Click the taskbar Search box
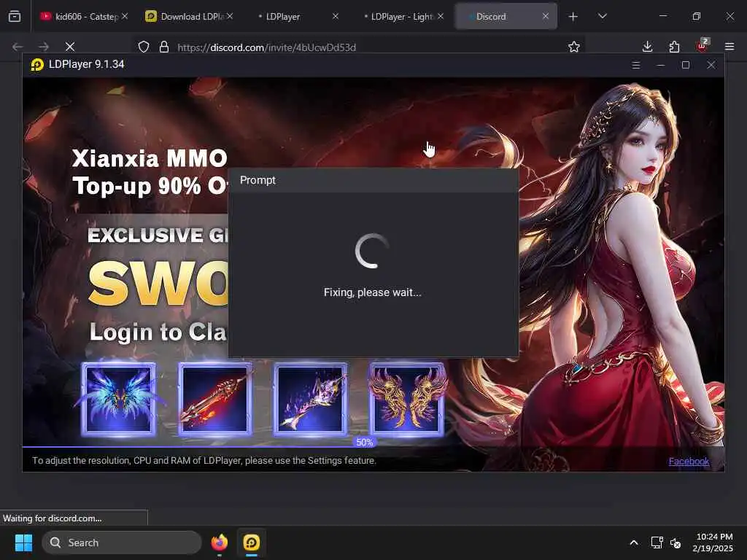Screen dimensions: 747x560 (x=122, y=542)
